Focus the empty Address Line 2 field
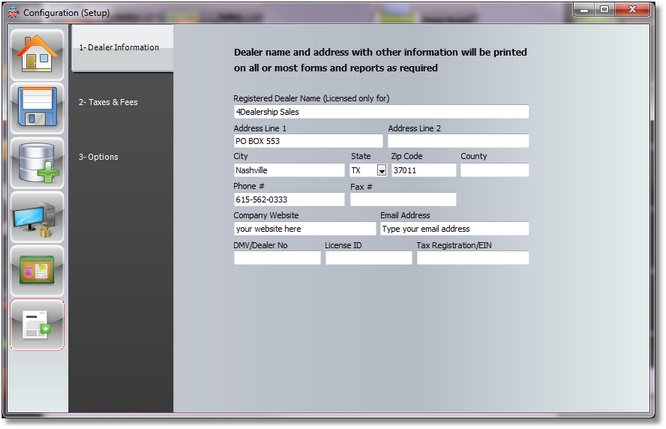 click(457, 142)
